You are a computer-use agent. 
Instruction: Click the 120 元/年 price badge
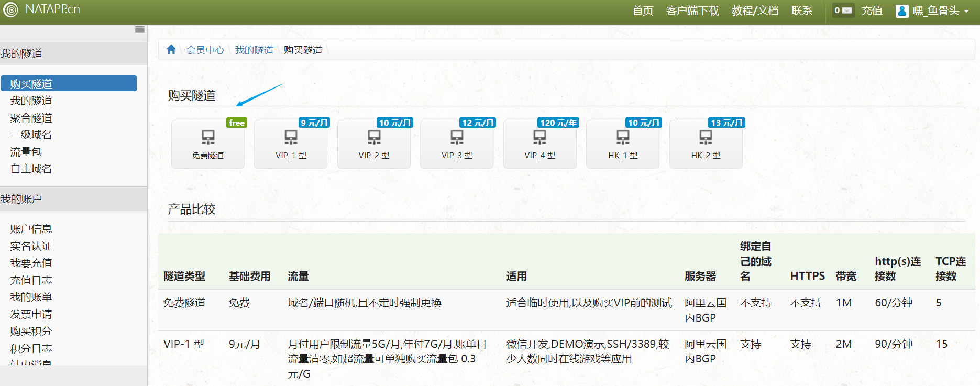click(558, 123)
